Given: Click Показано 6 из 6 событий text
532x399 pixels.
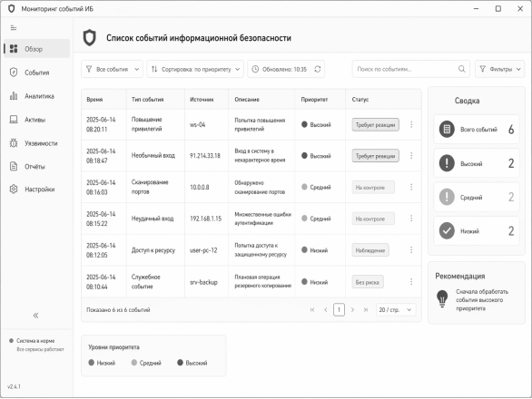Looking at the screenshot, I should click(118, 310).
